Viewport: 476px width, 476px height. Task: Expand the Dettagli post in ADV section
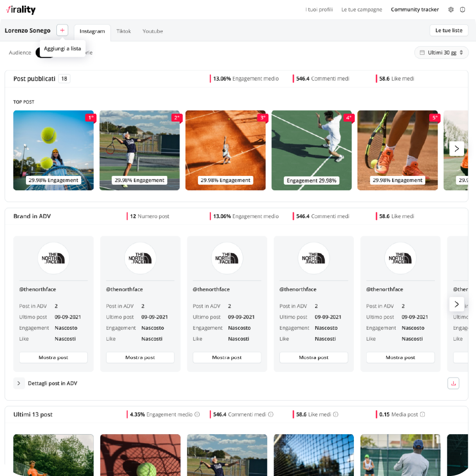tap(19, 383)
